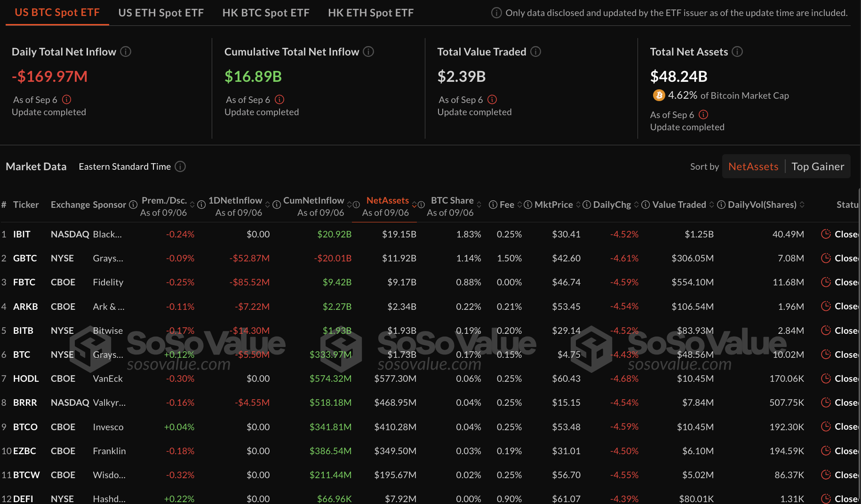Screen dimensions: 861x504
Task: Open the HK BTC Spot ETF tab
Action: tap(266, 13)
